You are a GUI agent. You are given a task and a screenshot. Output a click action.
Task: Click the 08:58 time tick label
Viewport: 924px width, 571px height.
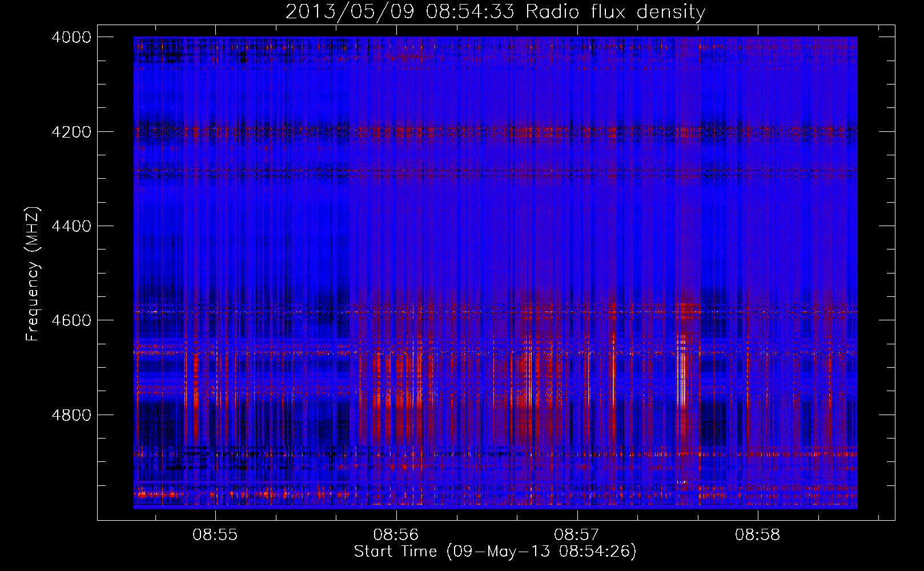[757, 535]
